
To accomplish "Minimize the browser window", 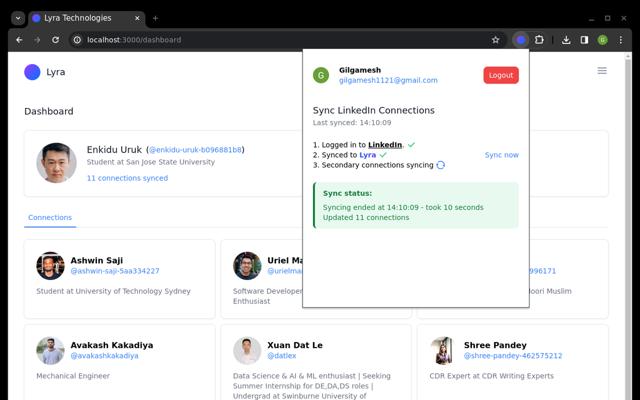I will pos(591,18).
